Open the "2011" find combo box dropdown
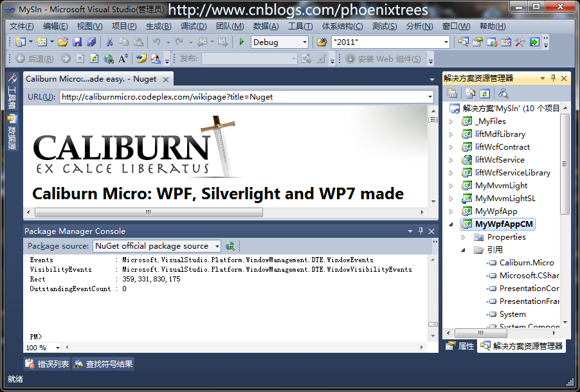The image size is (580, 392). point(446,42)
